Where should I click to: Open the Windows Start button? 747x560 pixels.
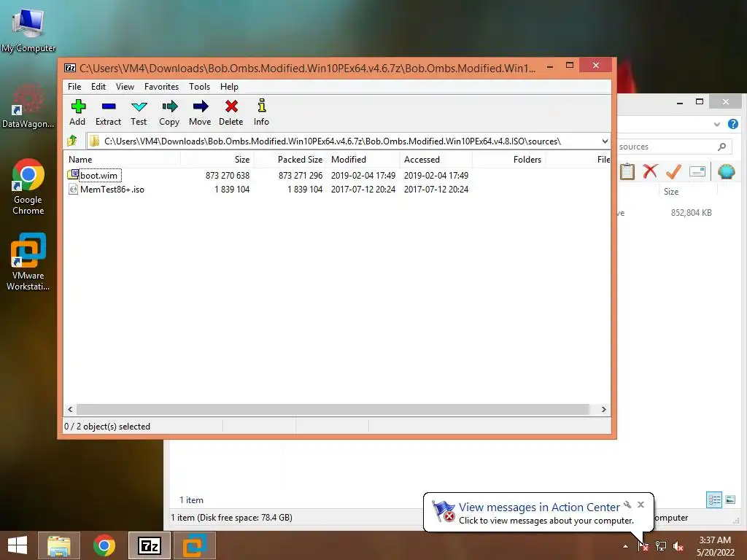point(18,545)
